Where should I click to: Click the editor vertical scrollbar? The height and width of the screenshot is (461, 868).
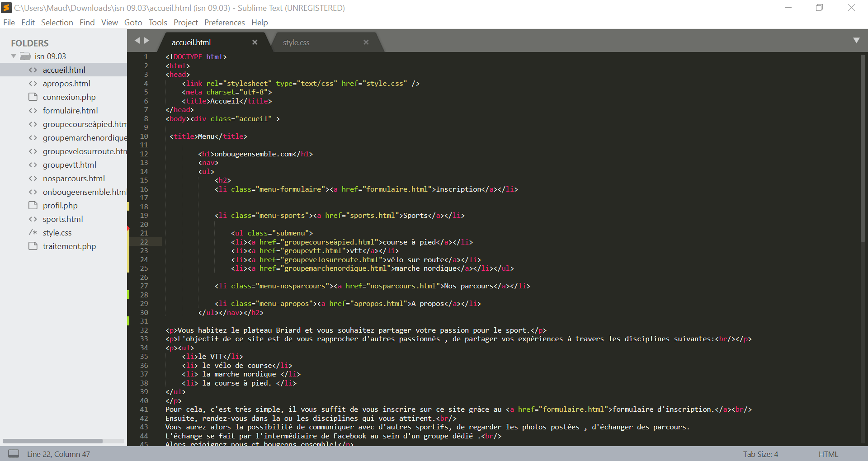click(x=863, y=149)
